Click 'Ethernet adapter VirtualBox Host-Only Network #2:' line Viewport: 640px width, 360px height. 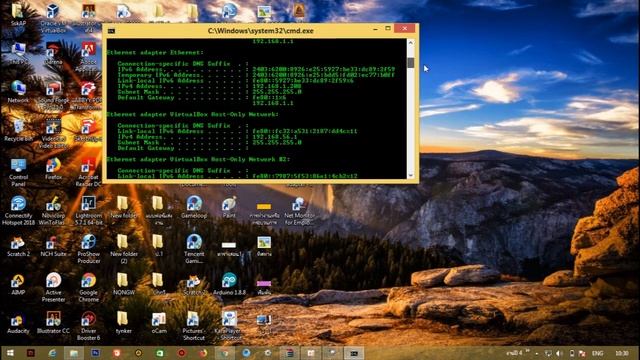click(198, 159)
